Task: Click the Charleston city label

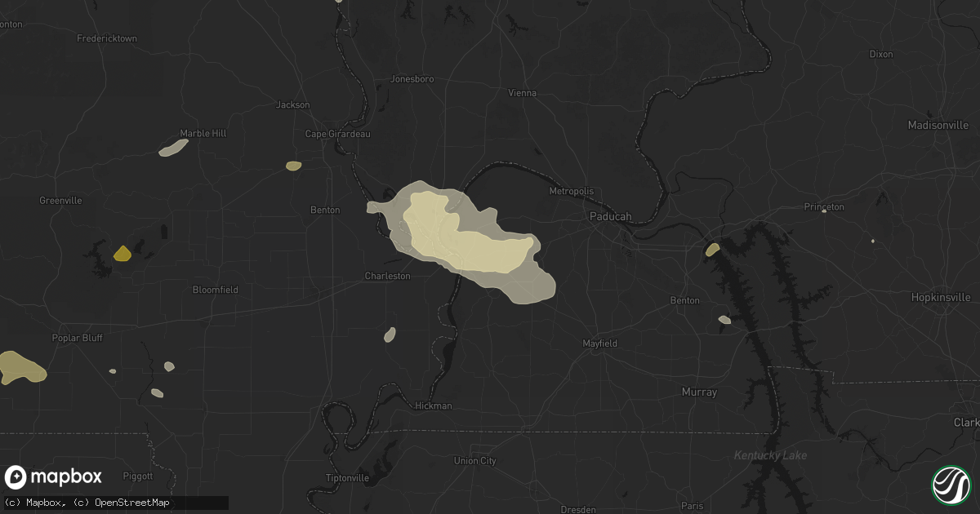Action: coord(387,276)
